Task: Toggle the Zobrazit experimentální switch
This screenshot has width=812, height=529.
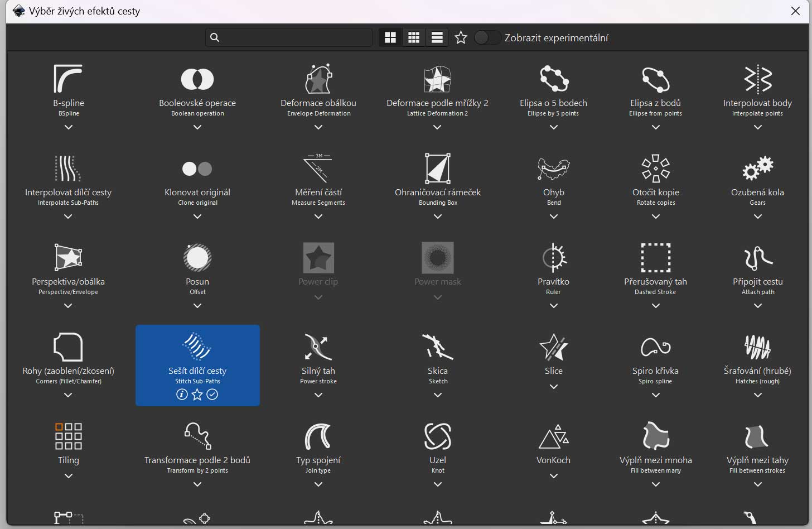Action: click(x=487, y=37)
